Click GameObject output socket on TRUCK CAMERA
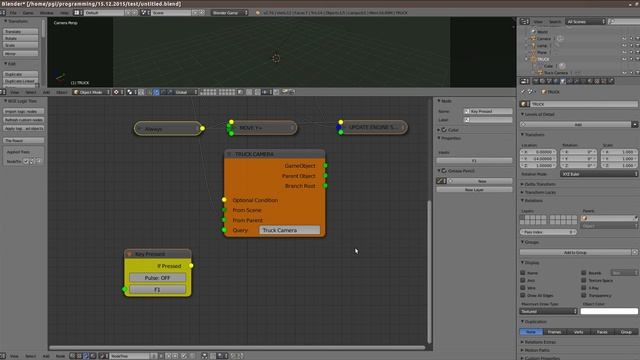 325,166
